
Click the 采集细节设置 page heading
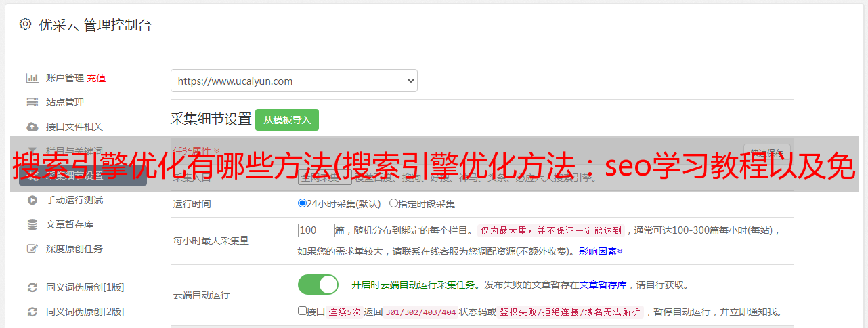click(x=211, y=119)
